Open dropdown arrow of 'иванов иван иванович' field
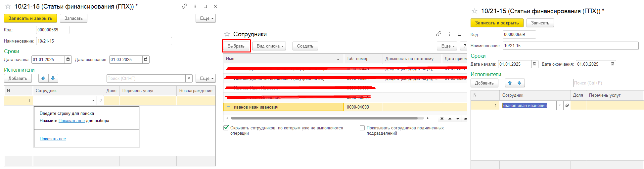This screenshot has height=169, width=644. tap(560, 105)
